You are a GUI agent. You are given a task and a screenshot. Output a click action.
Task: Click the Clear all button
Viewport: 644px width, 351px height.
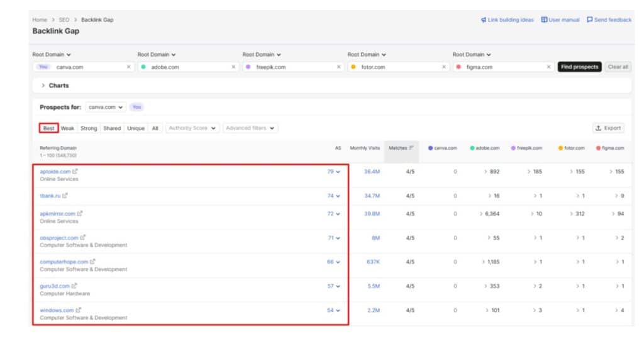(x=618, y=67)
